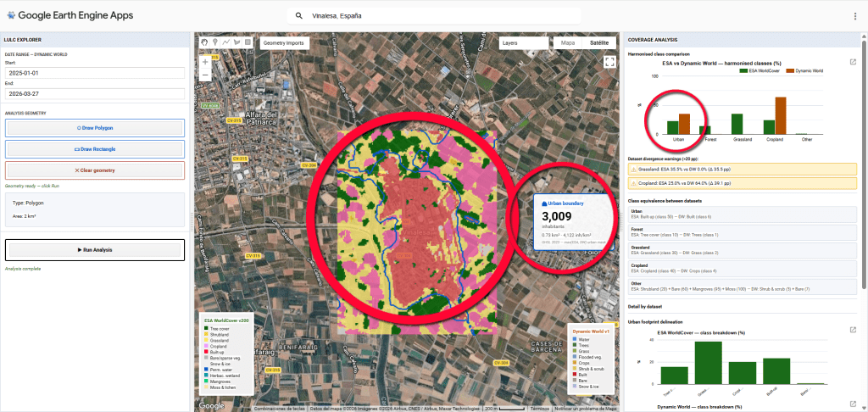Pick the draw shape polygon tool
This screenshot has width=868, height=412.
[x=236, y=42]
